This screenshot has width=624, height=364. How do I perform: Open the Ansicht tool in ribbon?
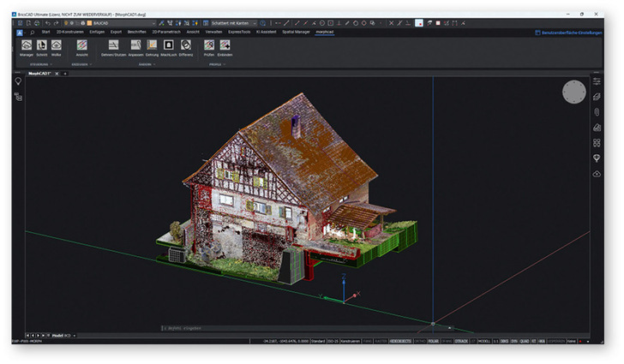(x=81, y=46)
